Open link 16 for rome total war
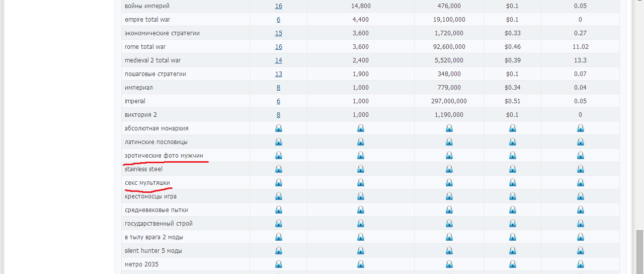Screen dimensions: 644x274 (279, 47)
